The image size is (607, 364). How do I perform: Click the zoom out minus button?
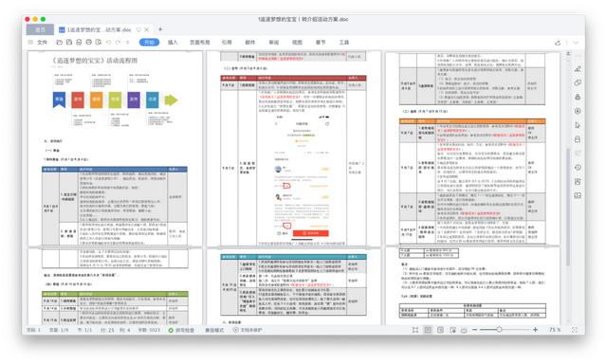coord(474,330)
